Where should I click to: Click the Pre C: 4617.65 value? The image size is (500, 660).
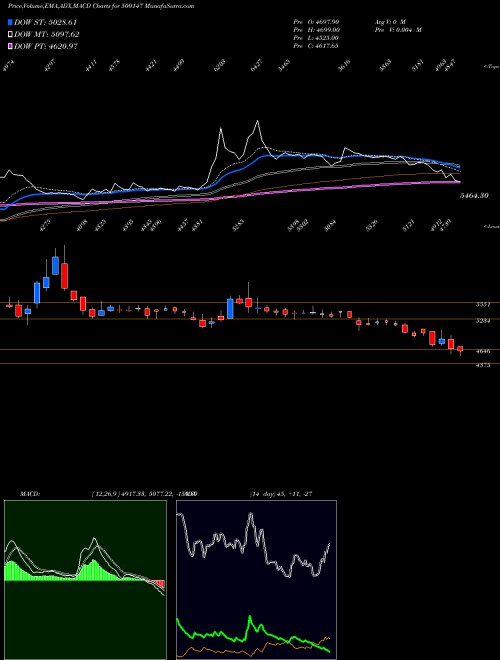pyautogui.click(x=316, y=46)
